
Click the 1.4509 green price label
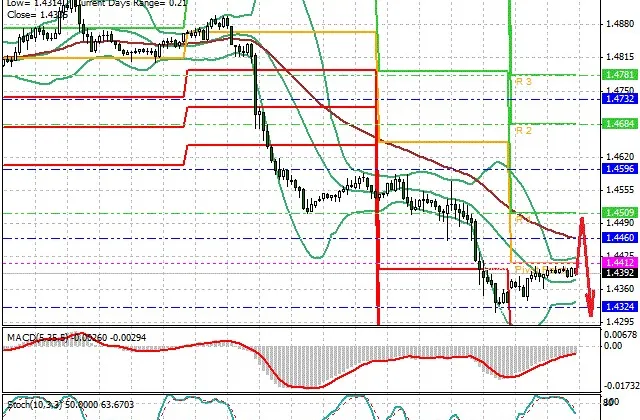click(x=620, y=212)
